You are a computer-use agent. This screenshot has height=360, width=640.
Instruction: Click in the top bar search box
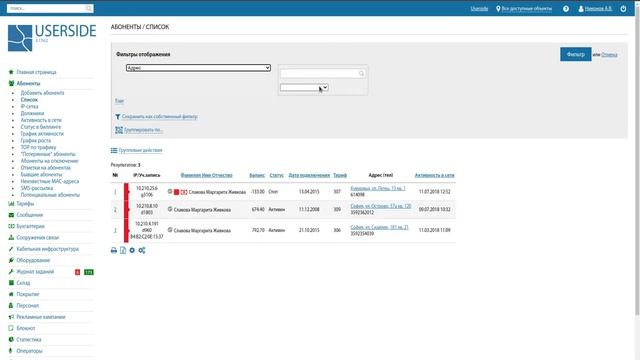50,9
